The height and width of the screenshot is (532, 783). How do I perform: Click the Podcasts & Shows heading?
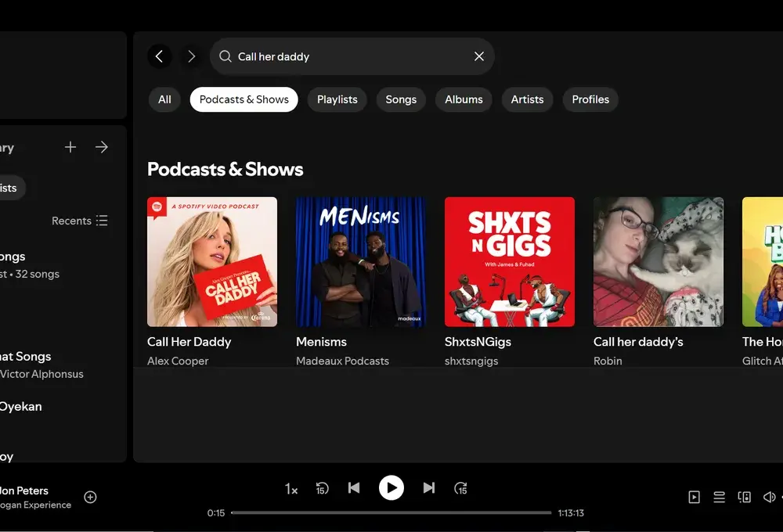(x=226, y=169)
